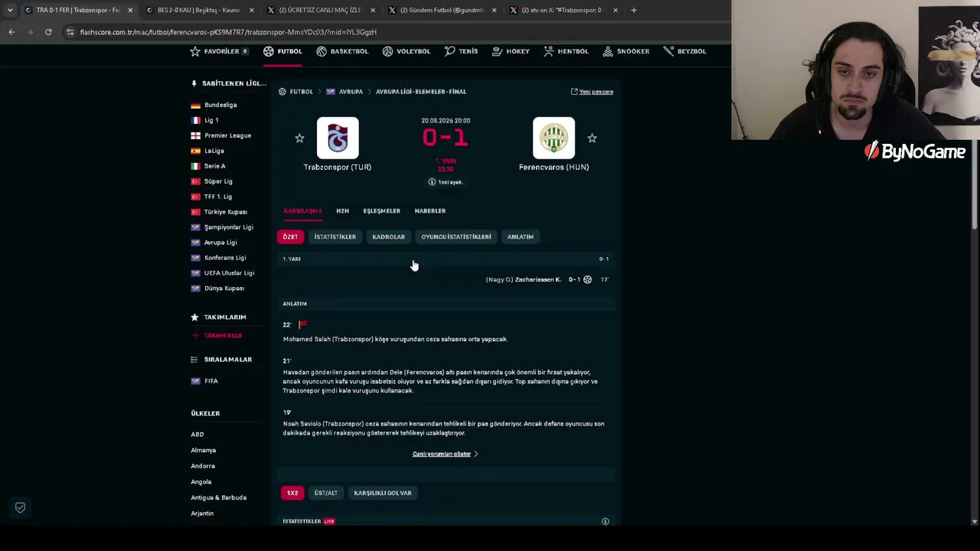Screen dimensions: 980x551
Task: Open scorer Zachariassen K. player link
Action: click(537, 280)
